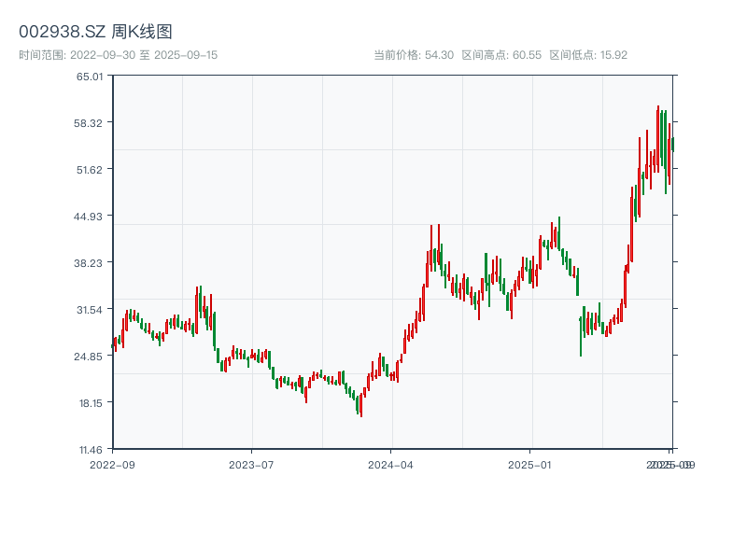The image size is (747, 560).
Task: Select the time range text 2022-09-30 至 2025-09-15
Action: click(x=144, y=55)
